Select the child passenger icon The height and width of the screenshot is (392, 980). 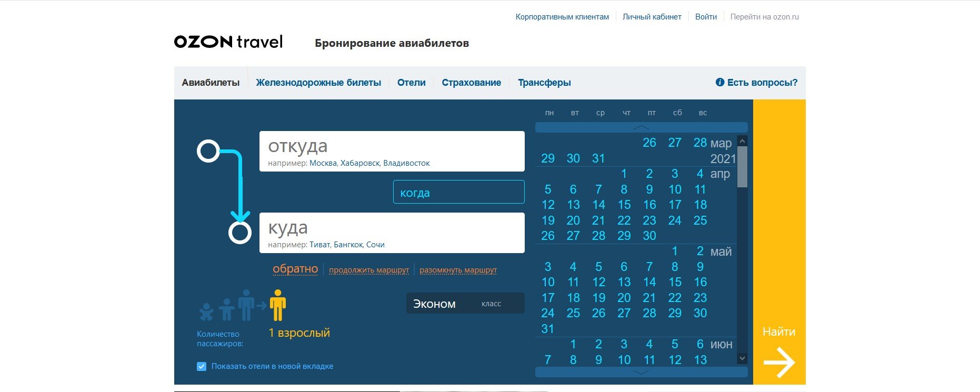pyautogui.click(x=227, y=309)
